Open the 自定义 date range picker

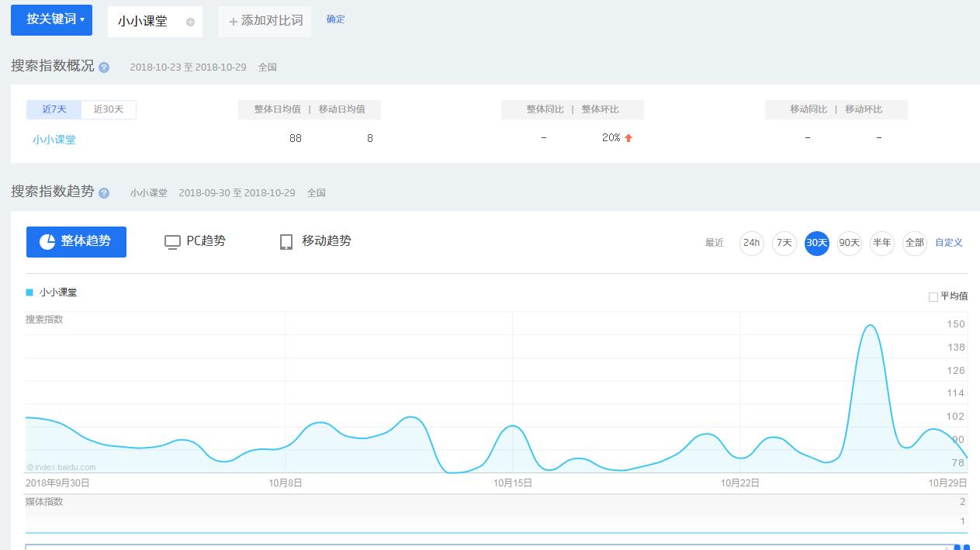coord(948,243)
